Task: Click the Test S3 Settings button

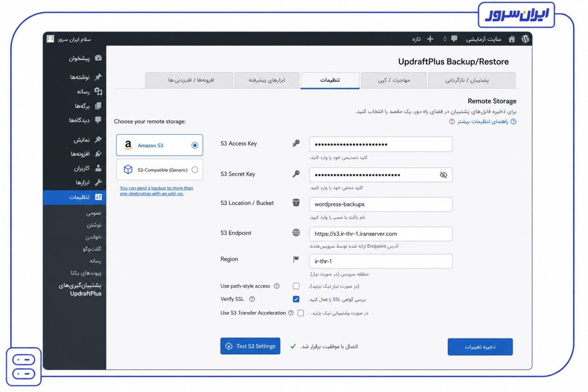Action: [x=250, y=346]
